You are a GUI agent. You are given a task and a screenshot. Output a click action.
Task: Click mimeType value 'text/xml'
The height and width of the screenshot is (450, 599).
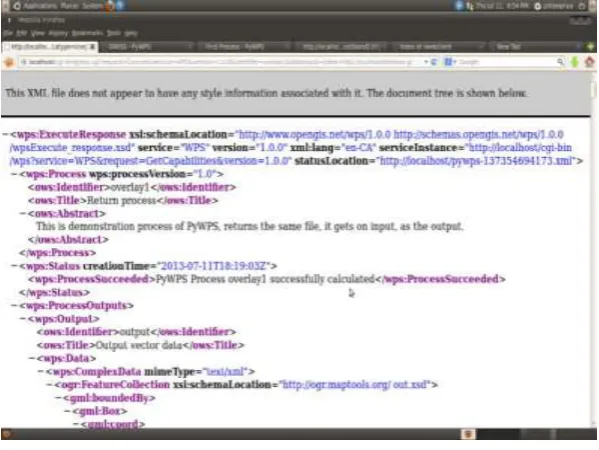tap(225, 371)
